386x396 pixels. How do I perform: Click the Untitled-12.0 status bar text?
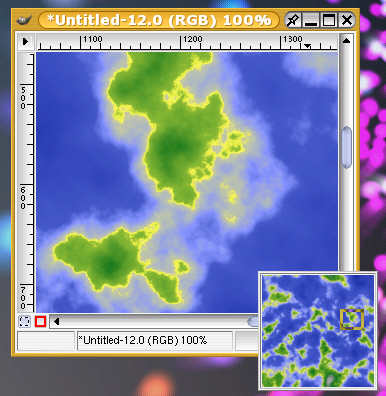[143, 340]
